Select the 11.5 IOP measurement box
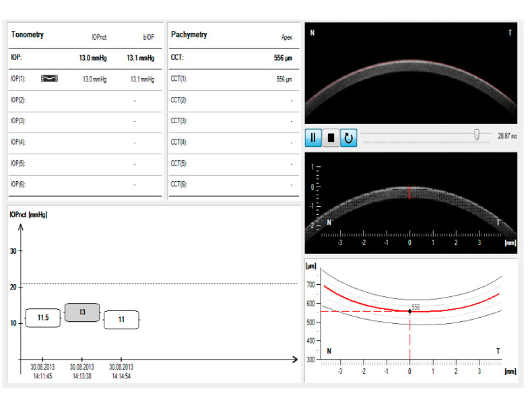532x404 pixels. (x=42, y=317)
